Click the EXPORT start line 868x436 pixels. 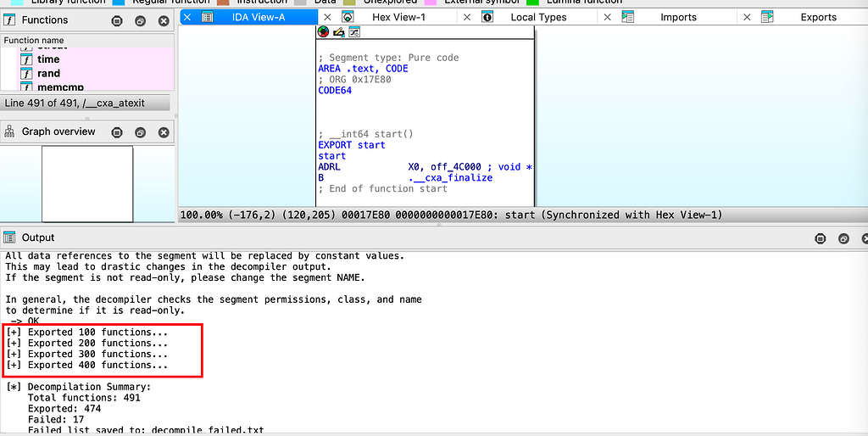(352, 145)
